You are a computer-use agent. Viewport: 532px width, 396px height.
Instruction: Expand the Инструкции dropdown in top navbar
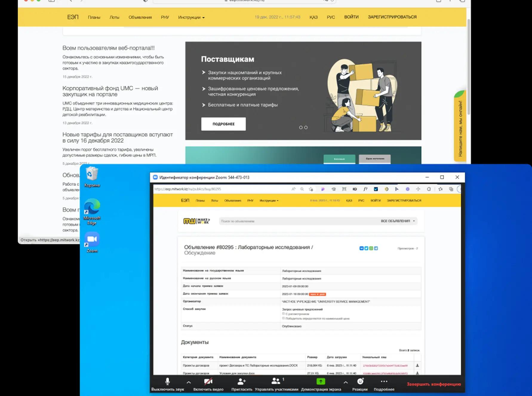[x=191, y=17]
